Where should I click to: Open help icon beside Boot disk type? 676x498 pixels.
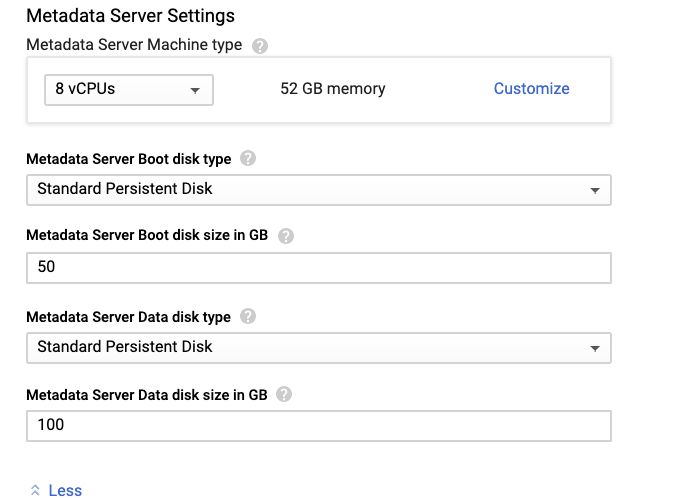248,158
